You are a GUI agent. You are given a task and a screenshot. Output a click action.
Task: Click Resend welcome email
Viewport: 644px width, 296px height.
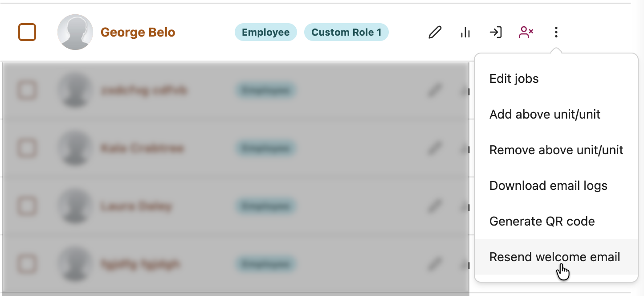pyautogui.click(x=554, y=257)
